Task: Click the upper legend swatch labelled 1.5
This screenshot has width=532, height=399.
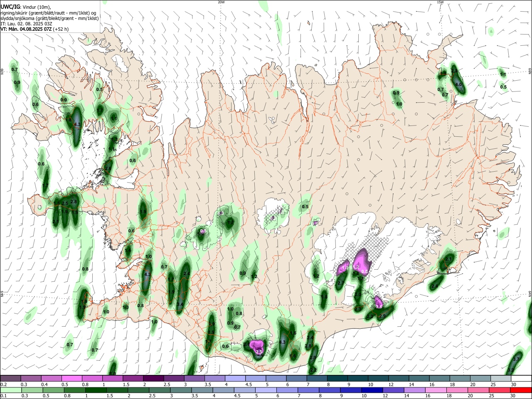Action: coord(133,379)
